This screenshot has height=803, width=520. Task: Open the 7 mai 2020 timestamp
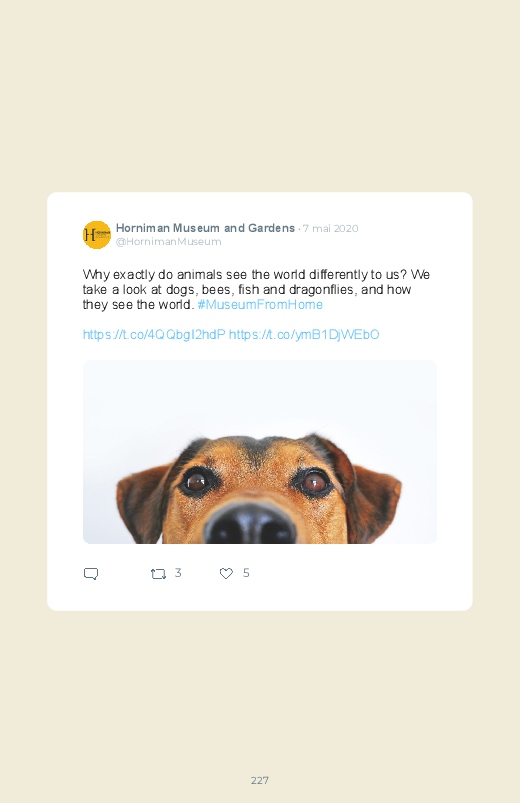(330, 228)
